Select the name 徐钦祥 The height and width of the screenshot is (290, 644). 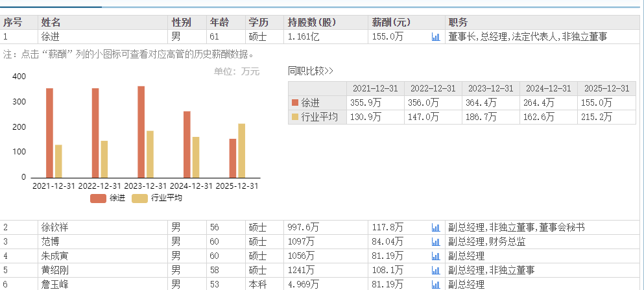tap(54, 227)
